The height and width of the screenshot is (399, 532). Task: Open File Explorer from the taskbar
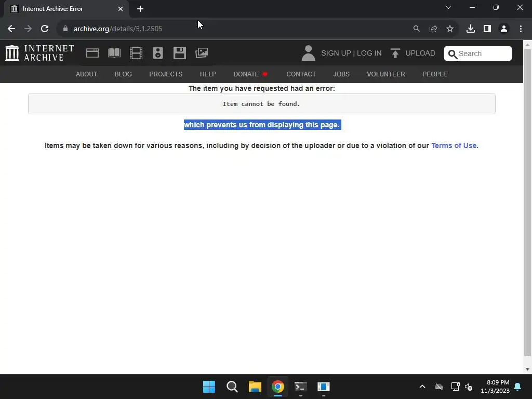point(255,387)
